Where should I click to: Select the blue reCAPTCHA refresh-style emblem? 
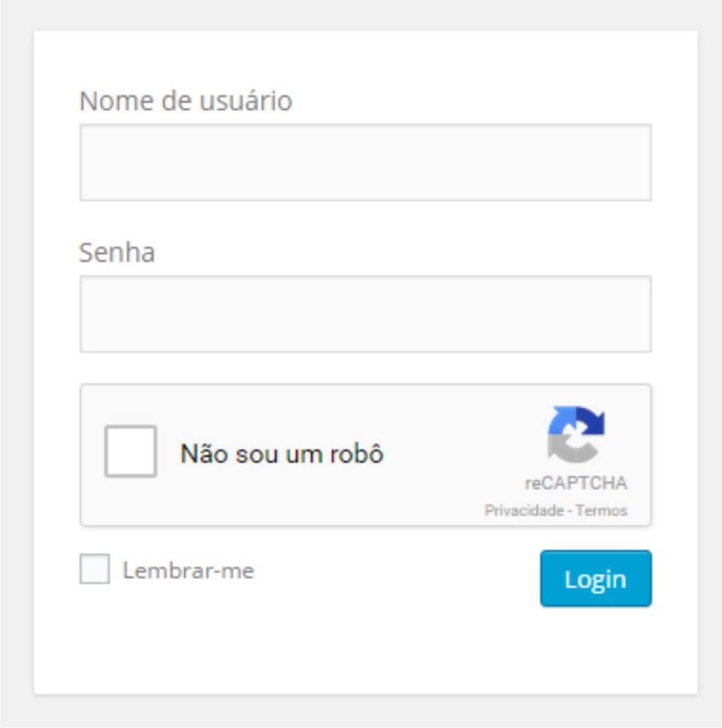click(578, 432)
